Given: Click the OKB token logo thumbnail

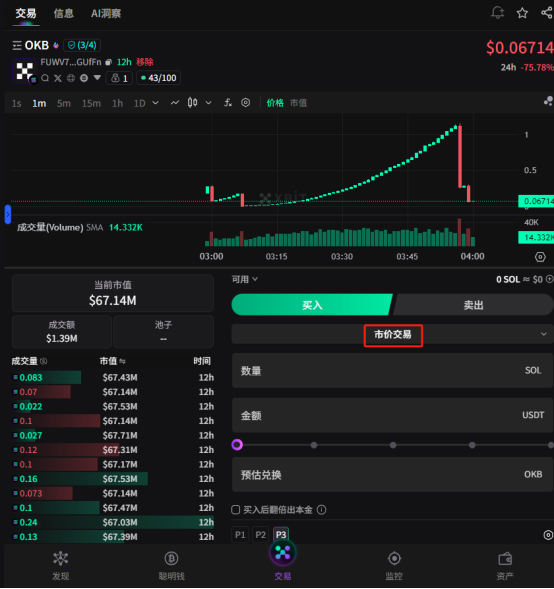Looking at the screenshot, I should click(x=25, y=71).
